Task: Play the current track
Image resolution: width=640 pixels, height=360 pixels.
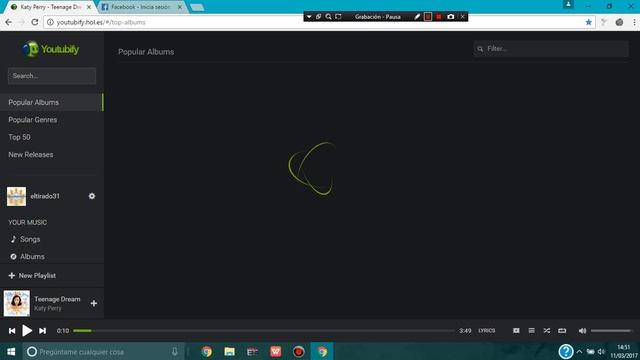Action: pyautogui.click(x=27, y=331)
